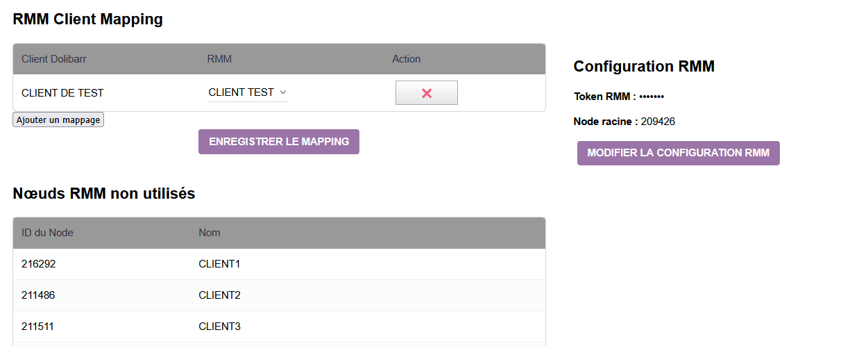Select the Node racine value 209426
Image resolution: width=868 pixels, height=346 pixels.
[x=658, y=122]
